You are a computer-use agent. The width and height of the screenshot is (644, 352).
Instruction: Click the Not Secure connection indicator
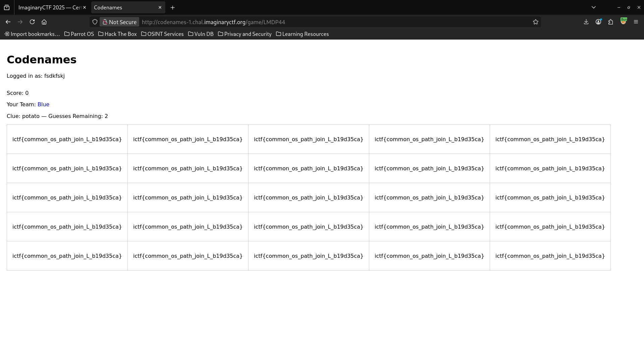[119, 22]
